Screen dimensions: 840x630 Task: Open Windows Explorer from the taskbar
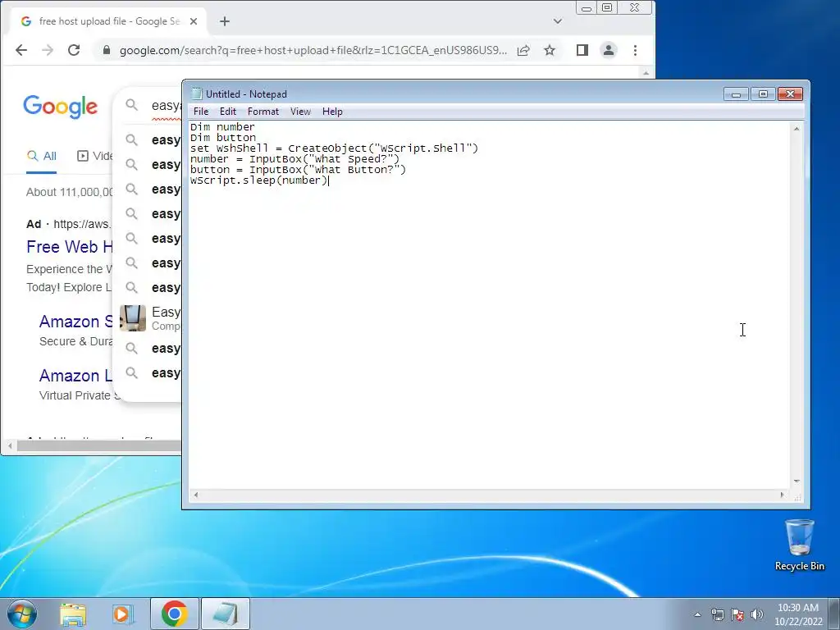73,614
